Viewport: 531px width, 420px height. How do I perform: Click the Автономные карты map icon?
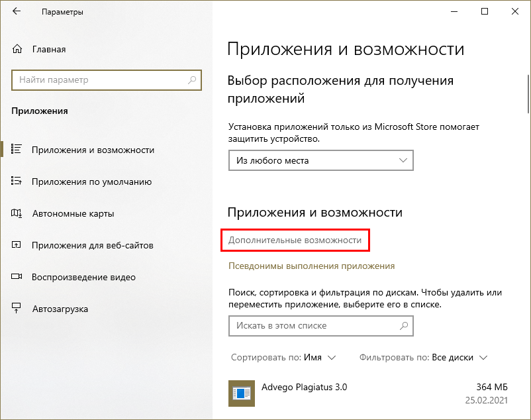[17, 213]
